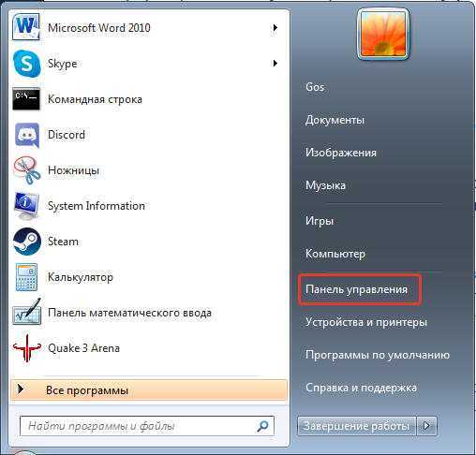Open Устройства и принтеры
476x455 pixels.
(366, 322)
